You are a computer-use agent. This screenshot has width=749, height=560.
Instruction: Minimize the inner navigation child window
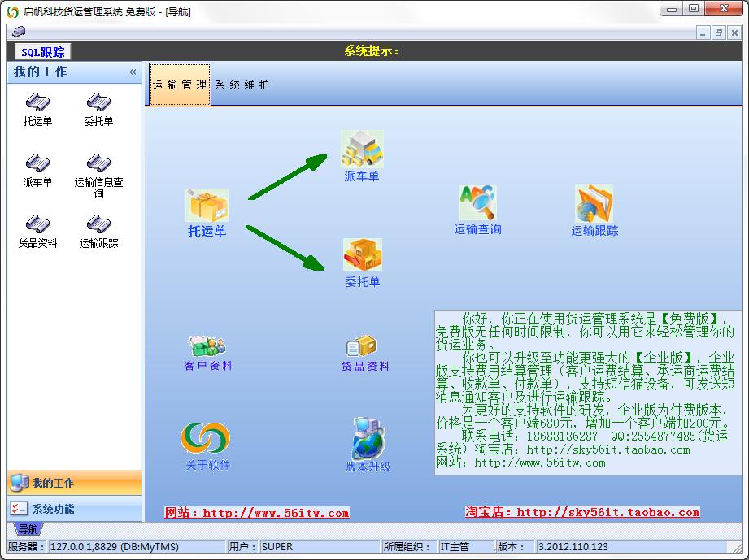702,33
